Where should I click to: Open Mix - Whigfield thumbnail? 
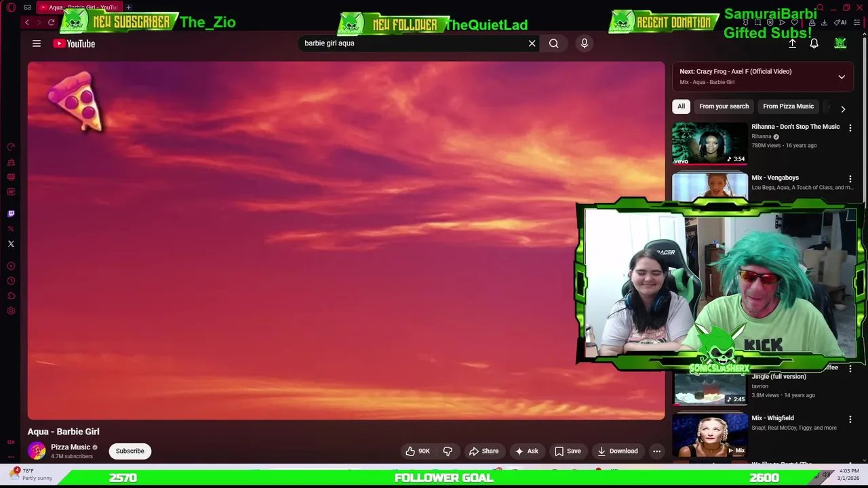710,434
